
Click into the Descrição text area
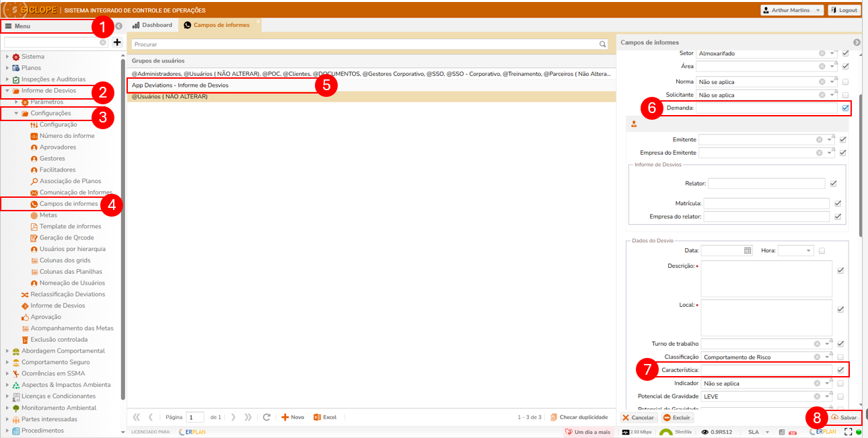(x=766, y=279)
